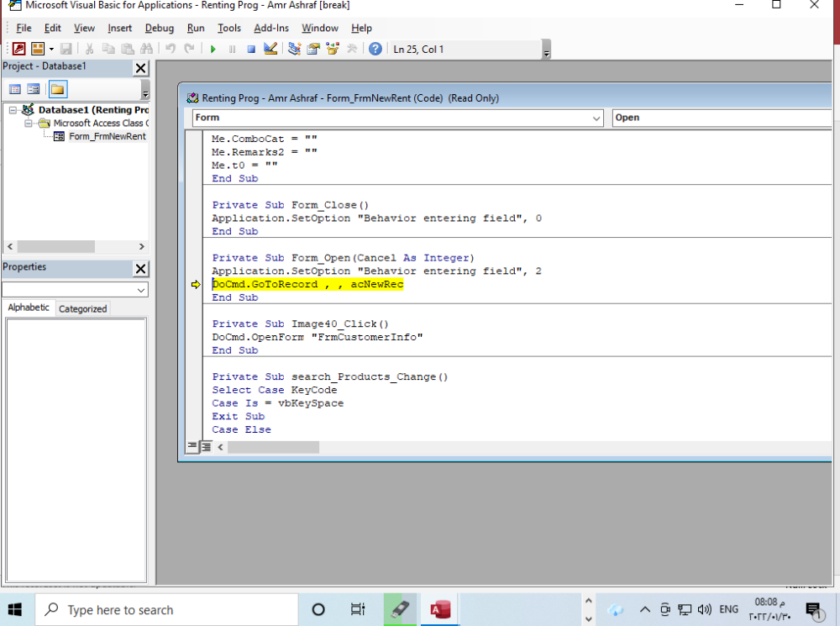Toggle Design Mode icon
The width and height of the screenshot is (840, 626).
[270, 49]
